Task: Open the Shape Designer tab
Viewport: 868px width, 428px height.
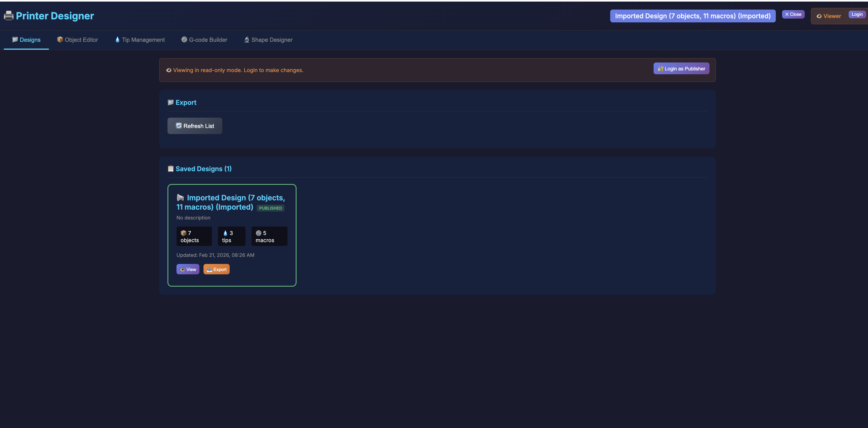Action: [x=268, y=40]
